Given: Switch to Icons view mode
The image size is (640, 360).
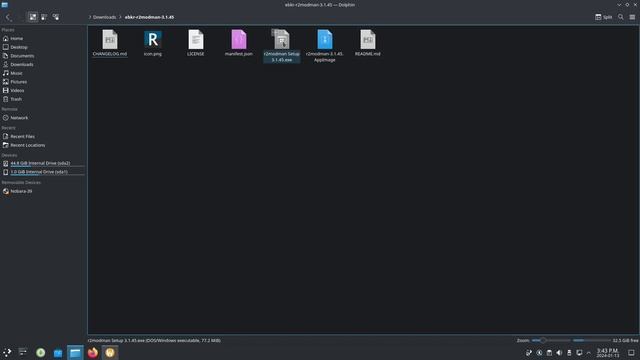Looking at the screenshot, I should 33,17.
